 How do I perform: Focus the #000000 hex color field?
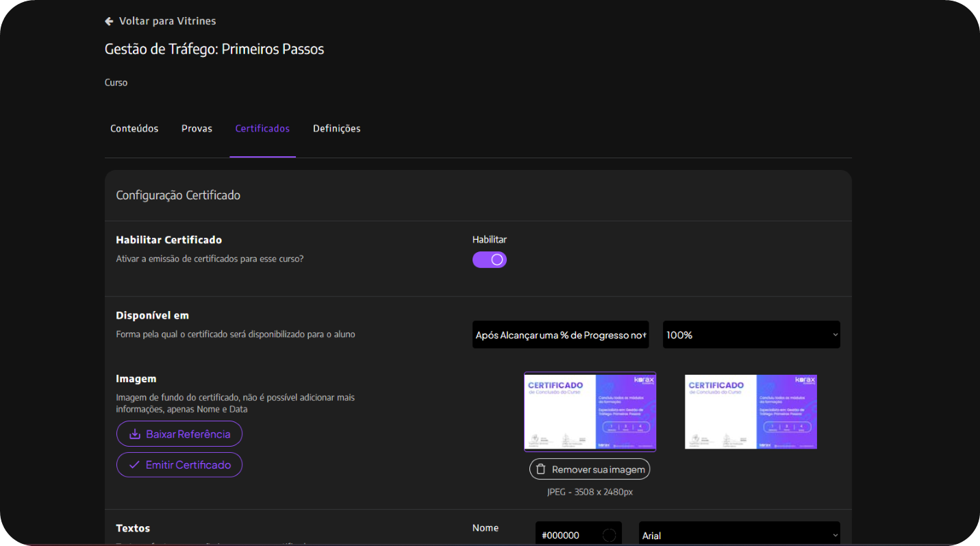click(x=567, y=535)
